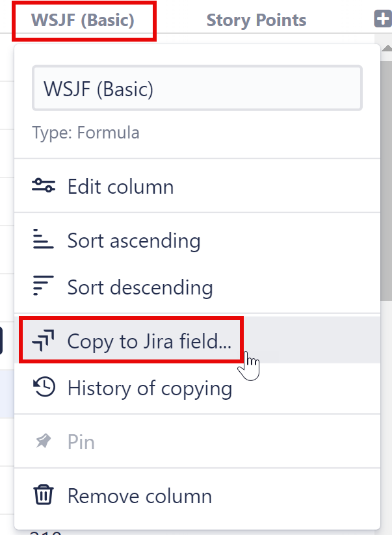Focus the WSJF (Basic) name input field
Image resolution: width=392 pixels, height=535 pixels.
[198, 88]
